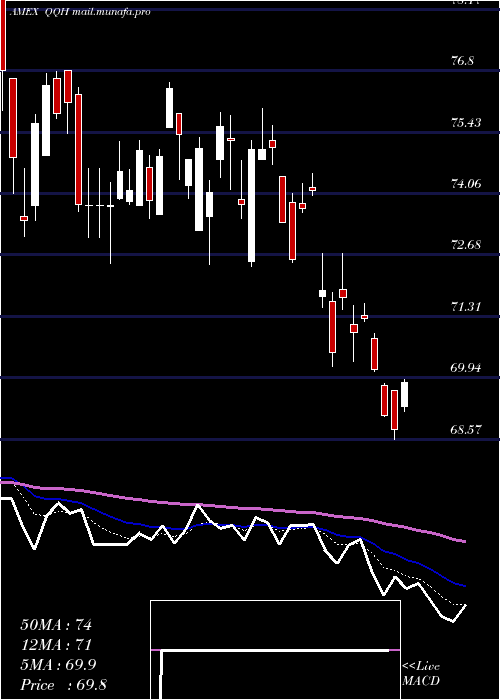500x700 pixels.
Task: Click the MACD inset chart box
Action: [275, 650]
